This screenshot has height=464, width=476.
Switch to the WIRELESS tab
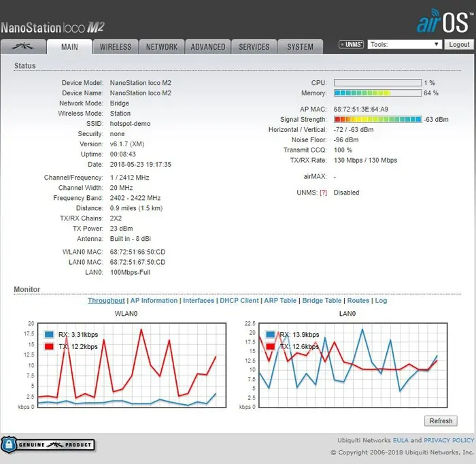[x=116, y=47]
